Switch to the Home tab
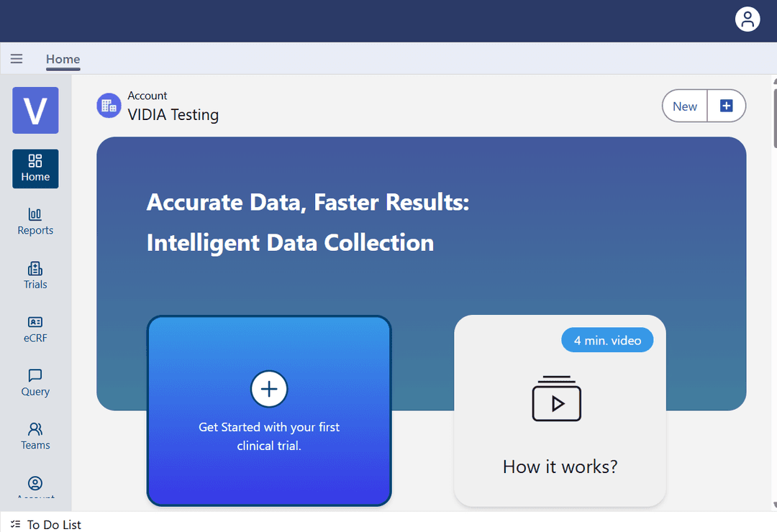The height and width of the screenshot is (532, 777). 63,59
